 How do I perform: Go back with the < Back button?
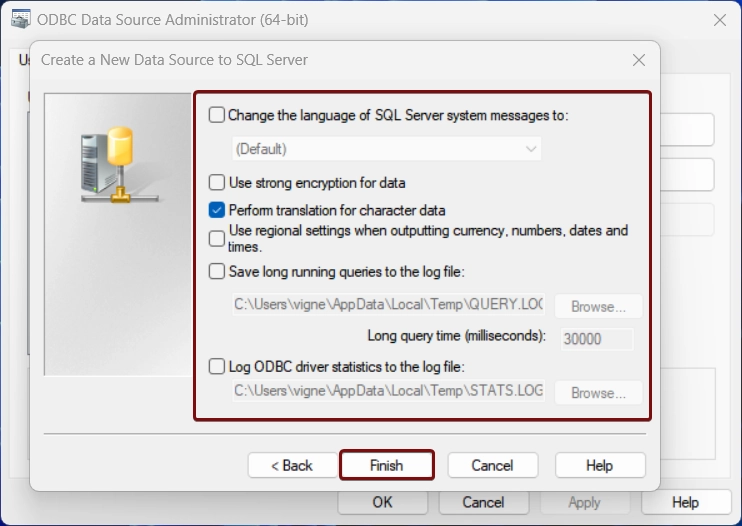tap(292, 465)
